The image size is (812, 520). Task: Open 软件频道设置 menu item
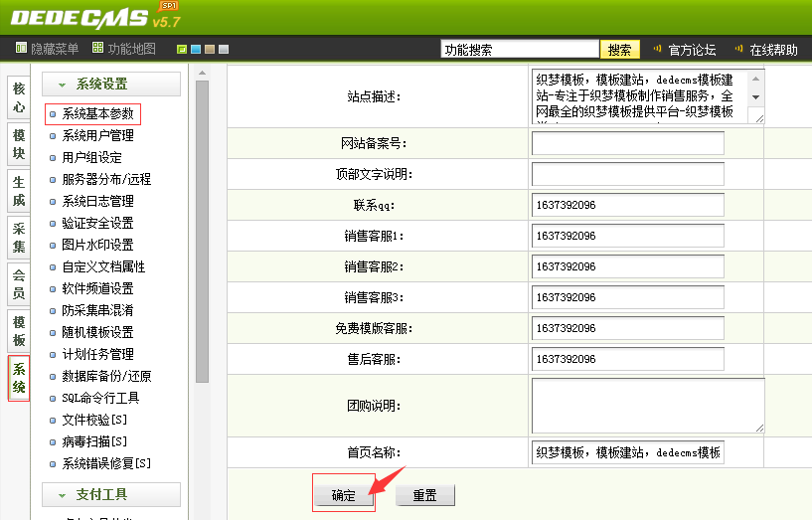[97, 288]
